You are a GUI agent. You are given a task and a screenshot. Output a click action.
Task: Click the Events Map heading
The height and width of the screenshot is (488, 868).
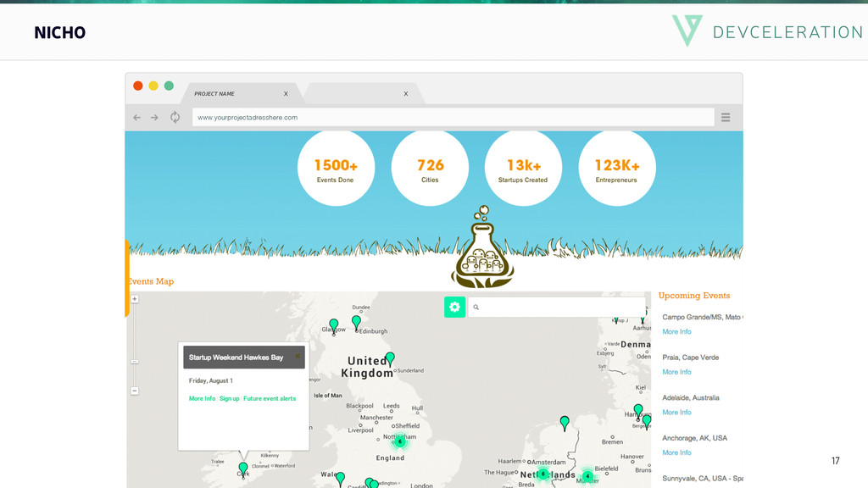pyautogui.click(x=151, y=281)
